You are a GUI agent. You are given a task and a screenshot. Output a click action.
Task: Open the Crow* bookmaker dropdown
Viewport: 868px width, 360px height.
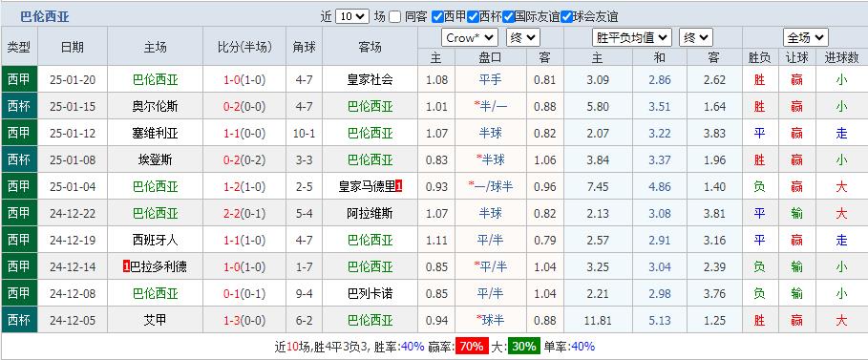pos(470,37)
